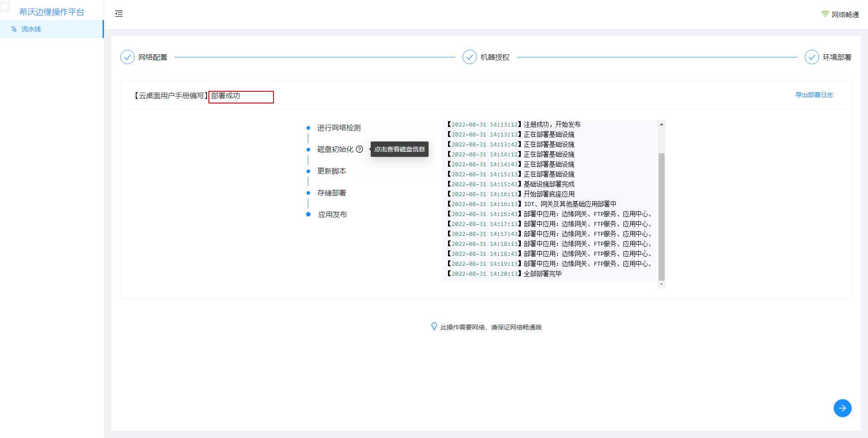The width and height of the screenshot is (868, 438).
Task: Collapse the sidebar with the menu fold icon
Action: tap(119, 14)
